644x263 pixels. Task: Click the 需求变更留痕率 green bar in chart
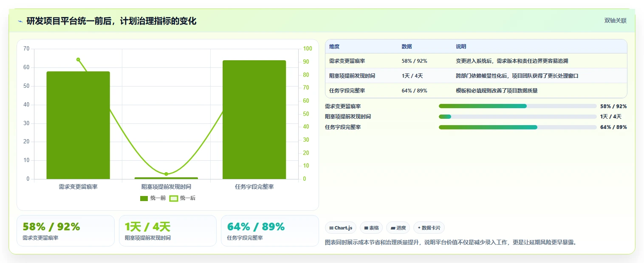78,125
